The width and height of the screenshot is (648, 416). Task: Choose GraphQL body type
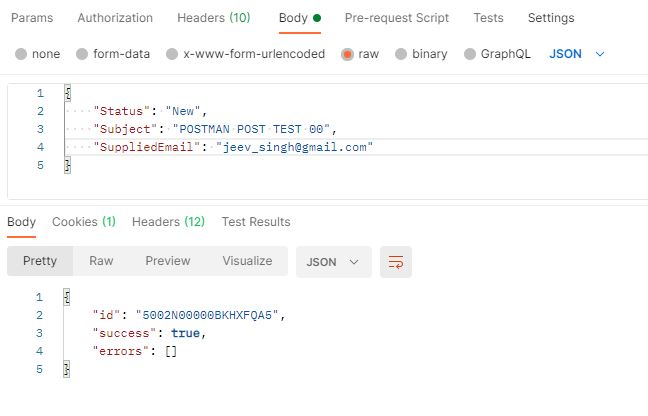(x=472, y=54)
